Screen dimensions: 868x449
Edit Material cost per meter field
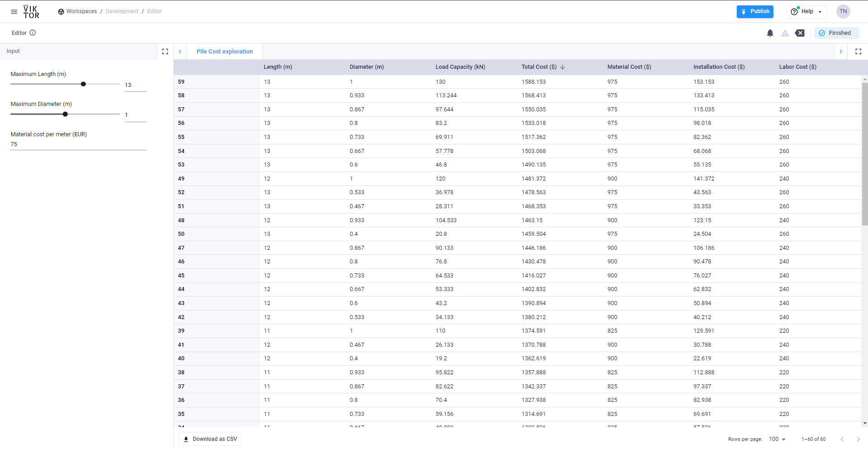click(78, 144)
